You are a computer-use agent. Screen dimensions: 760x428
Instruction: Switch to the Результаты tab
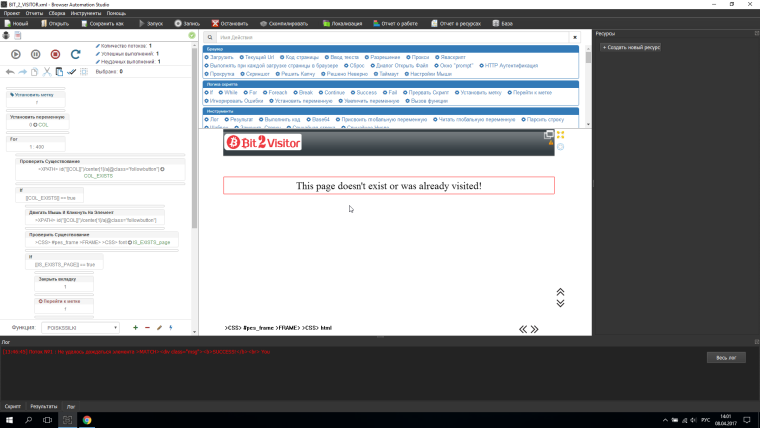point(44,407)
